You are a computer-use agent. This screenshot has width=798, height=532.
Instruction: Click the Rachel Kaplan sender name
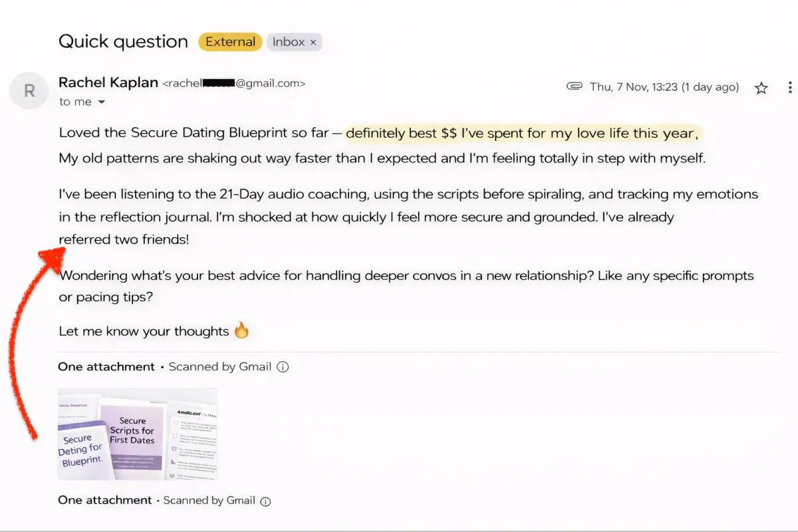(x=108, y=82)
